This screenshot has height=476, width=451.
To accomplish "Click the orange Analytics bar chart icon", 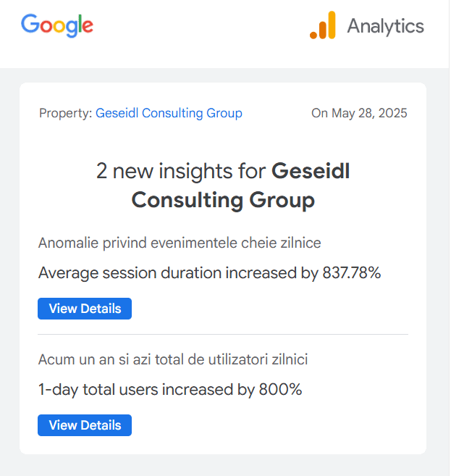I will [323, 25].
